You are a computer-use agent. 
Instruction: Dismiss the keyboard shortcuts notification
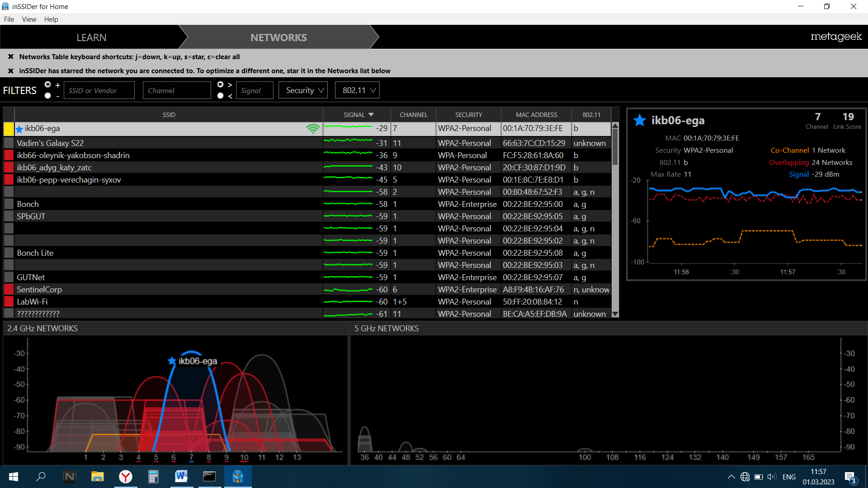coord(11,57)
